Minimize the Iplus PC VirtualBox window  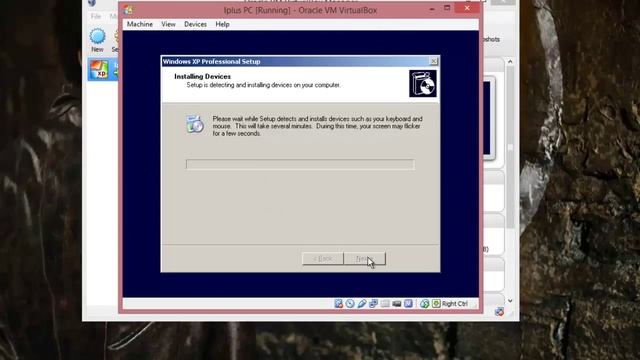pos(432,9)
